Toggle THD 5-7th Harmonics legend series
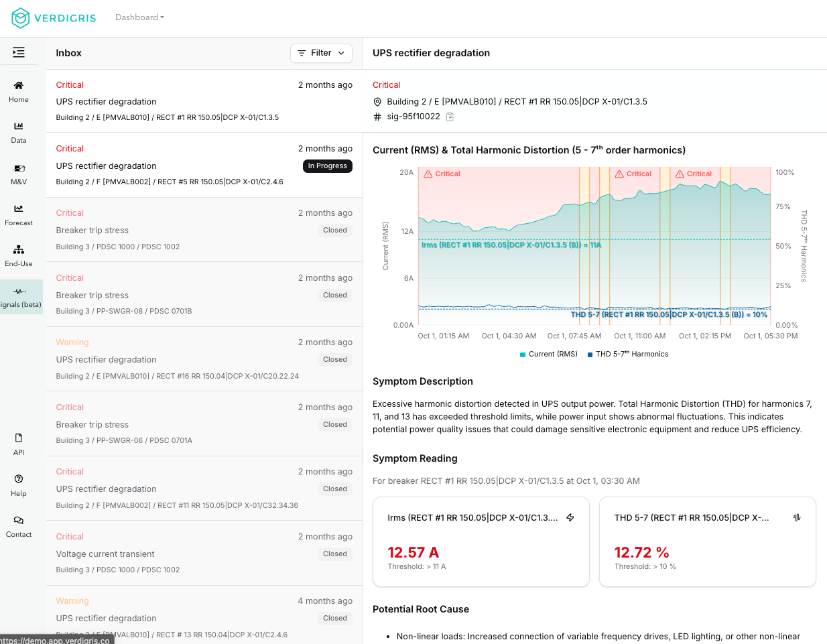Screen dimensions: 827x644 point(628,355)
